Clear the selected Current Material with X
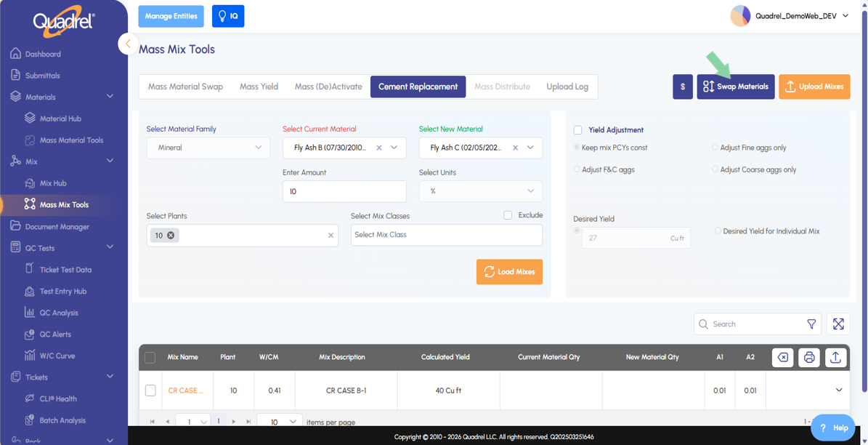The image size is (868, 445). pos(379,148)
